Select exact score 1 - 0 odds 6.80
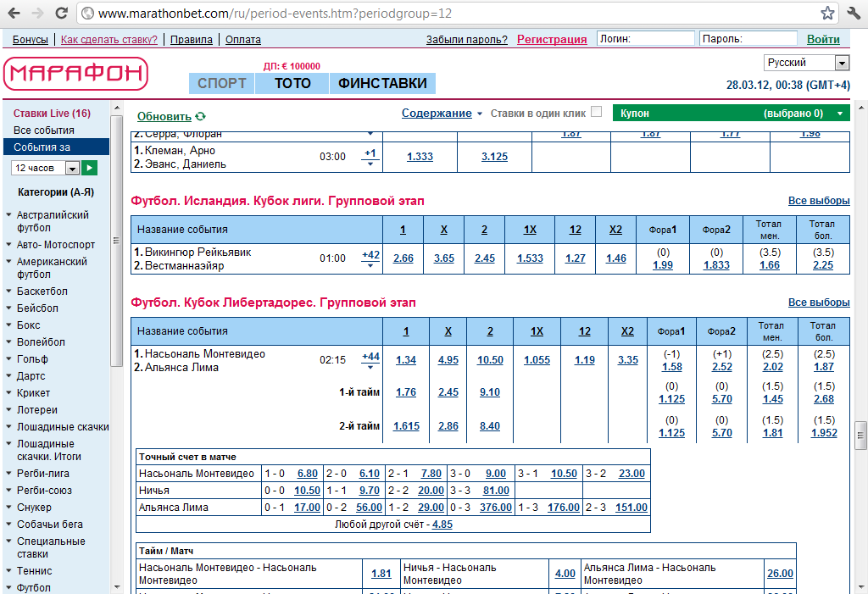The width and height of the screenshot is (868, 594). (307, 474)
